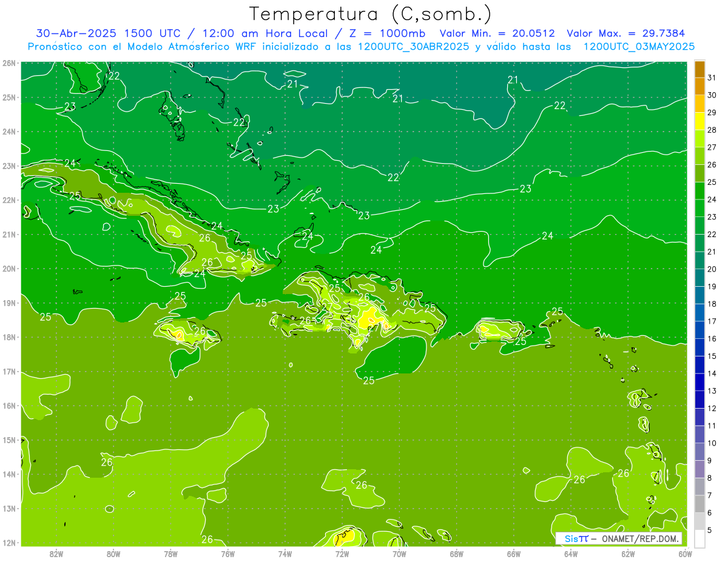This screenshot has width=728, height=562.
Task: Pick the teal legend swatch between 19 and 20
Action: point(699,278)
